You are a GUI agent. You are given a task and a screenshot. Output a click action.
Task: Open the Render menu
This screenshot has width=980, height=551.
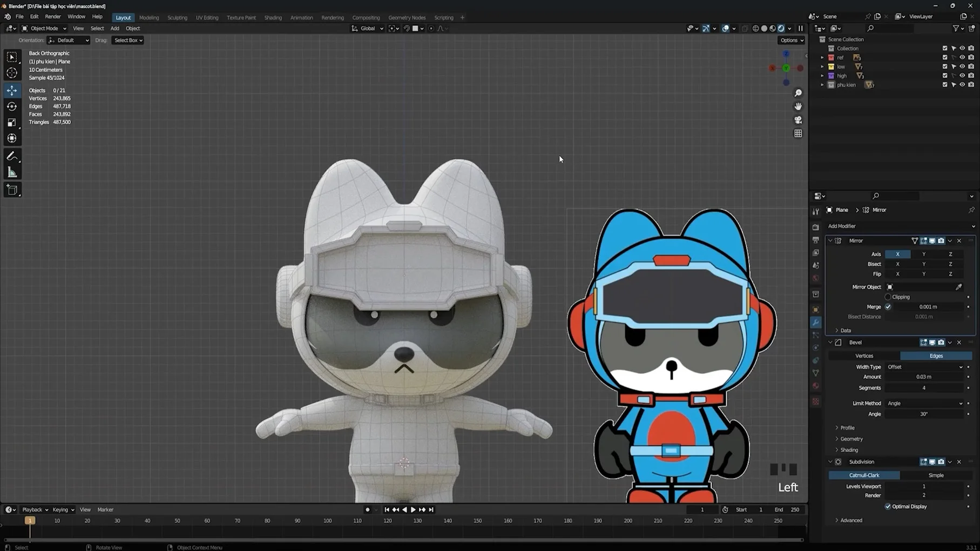click(x=53, y=17)
